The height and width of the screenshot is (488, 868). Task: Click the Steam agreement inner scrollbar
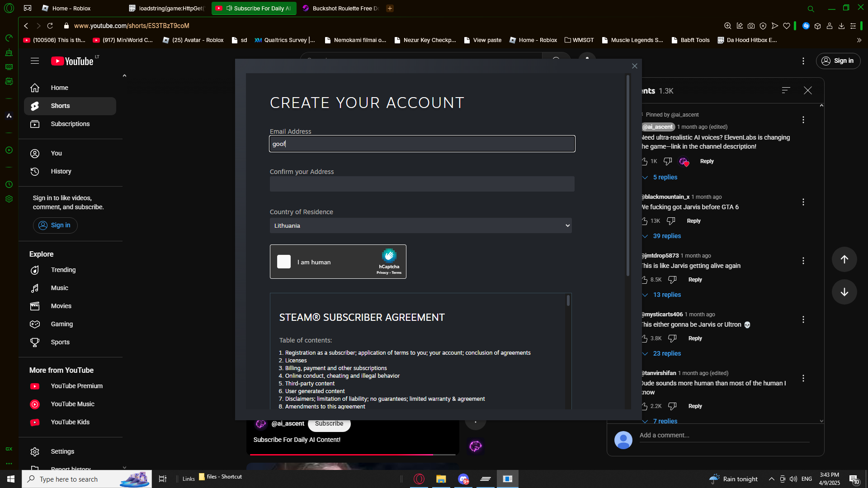[x=568, y=300]
